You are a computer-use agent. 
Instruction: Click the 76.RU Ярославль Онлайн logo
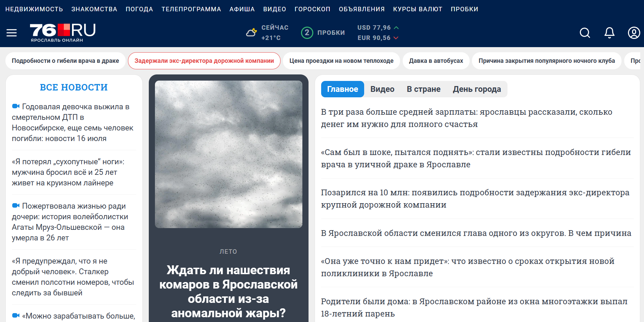coord(63,33)
